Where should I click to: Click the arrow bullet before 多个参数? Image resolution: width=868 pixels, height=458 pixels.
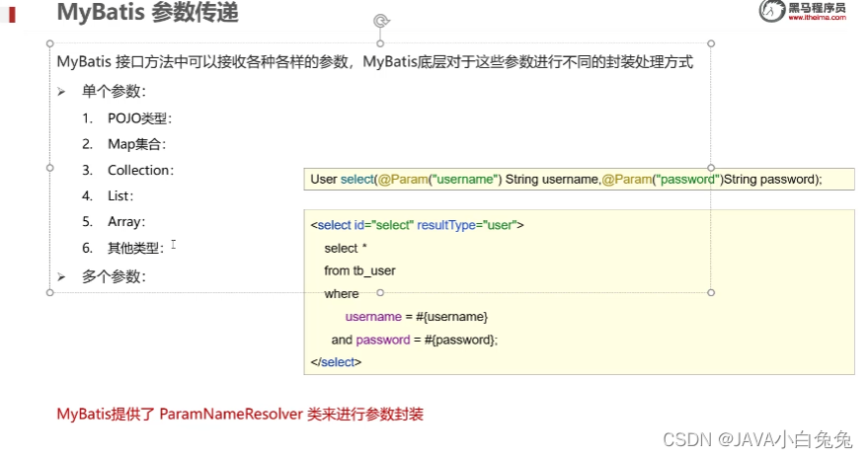61,276
